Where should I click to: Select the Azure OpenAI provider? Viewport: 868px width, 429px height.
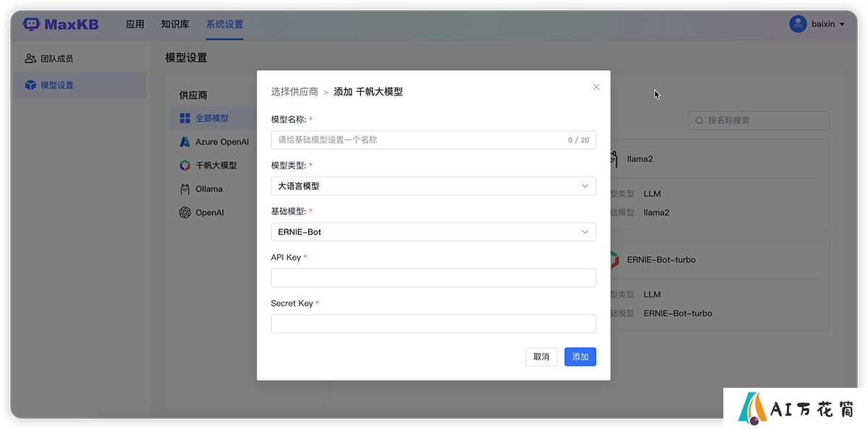[x=212, y=142]
